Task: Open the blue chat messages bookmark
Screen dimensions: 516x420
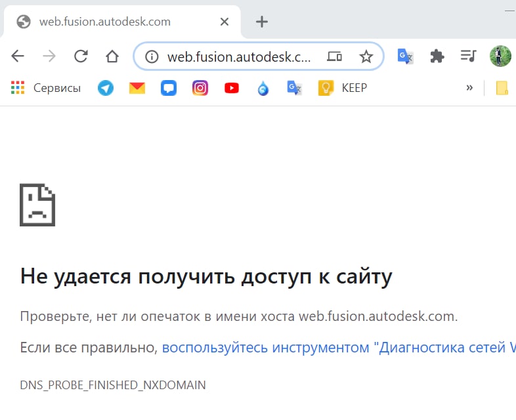Action: pos(169,88)
